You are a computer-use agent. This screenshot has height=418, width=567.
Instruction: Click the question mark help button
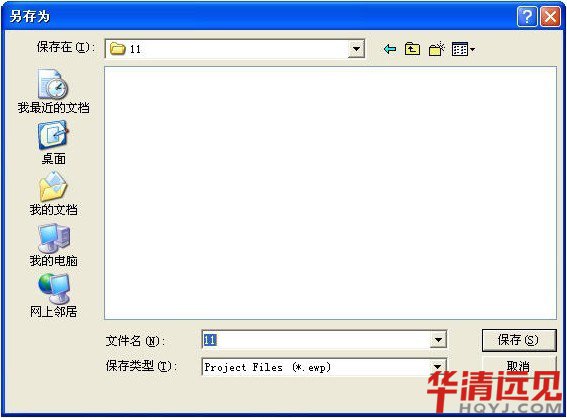click(x=527, y=17)
